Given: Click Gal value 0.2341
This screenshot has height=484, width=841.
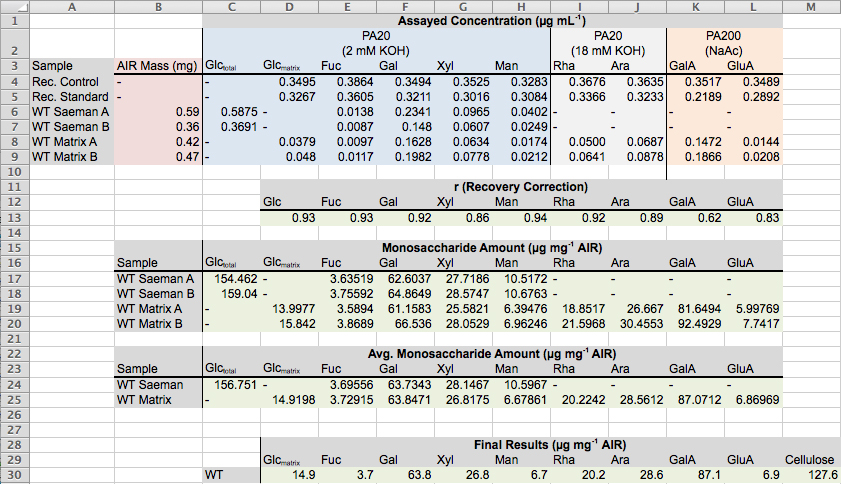Looking at the screenshot, I should (405, 112).
